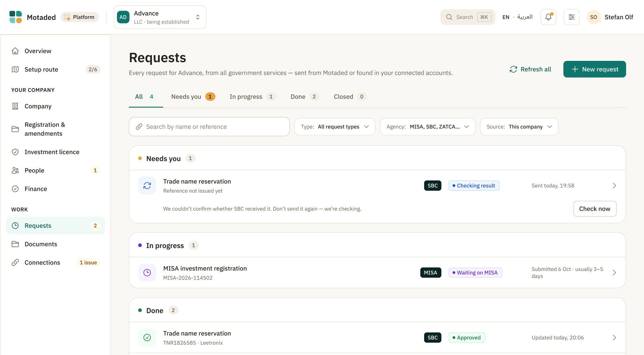The width and height of the screenshot is (644, 355).
Task: Go to Company section
Action: tap(56, 106)
